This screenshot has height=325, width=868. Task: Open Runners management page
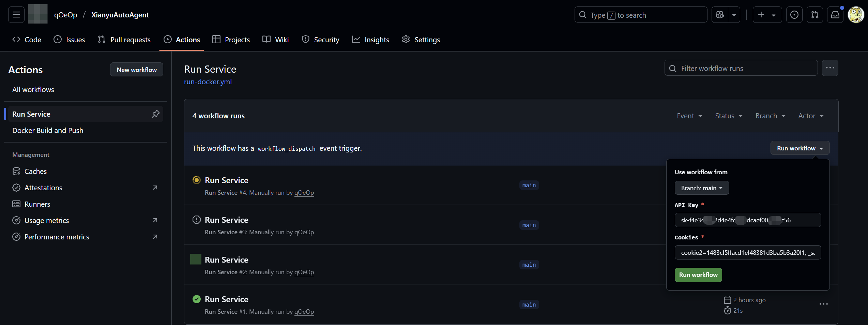coord(37,204)
